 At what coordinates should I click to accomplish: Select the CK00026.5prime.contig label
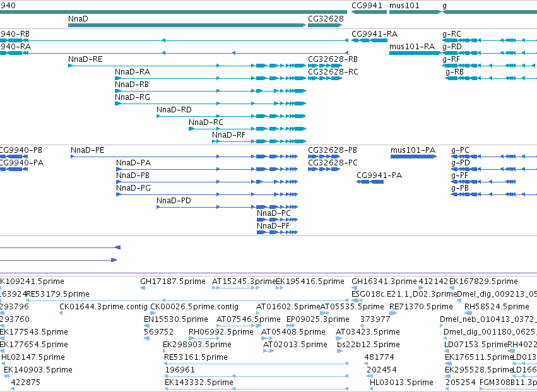coord(194,306)
